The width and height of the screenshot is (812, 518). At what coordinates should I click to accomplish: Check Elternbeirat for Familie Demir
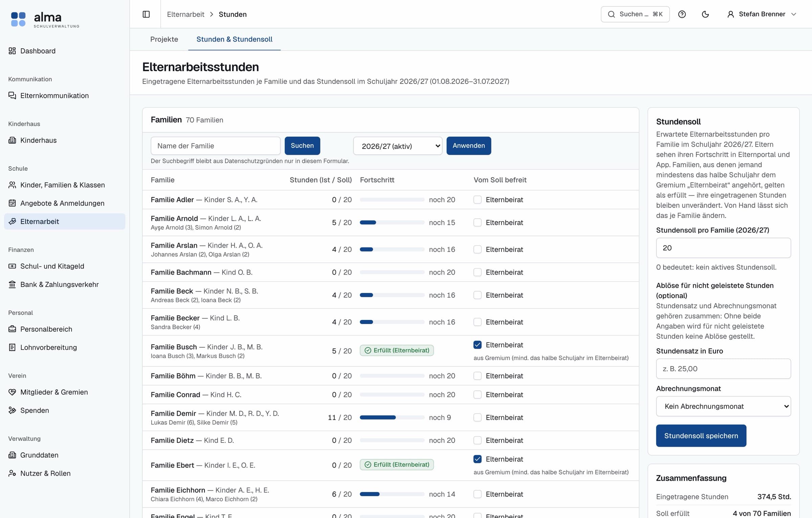477,417
